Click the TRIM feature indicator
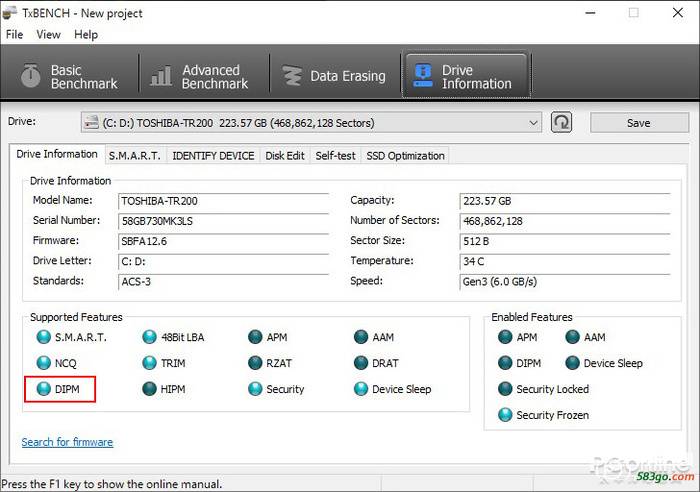This screenshot has height=492, width=700. [149, 363]
